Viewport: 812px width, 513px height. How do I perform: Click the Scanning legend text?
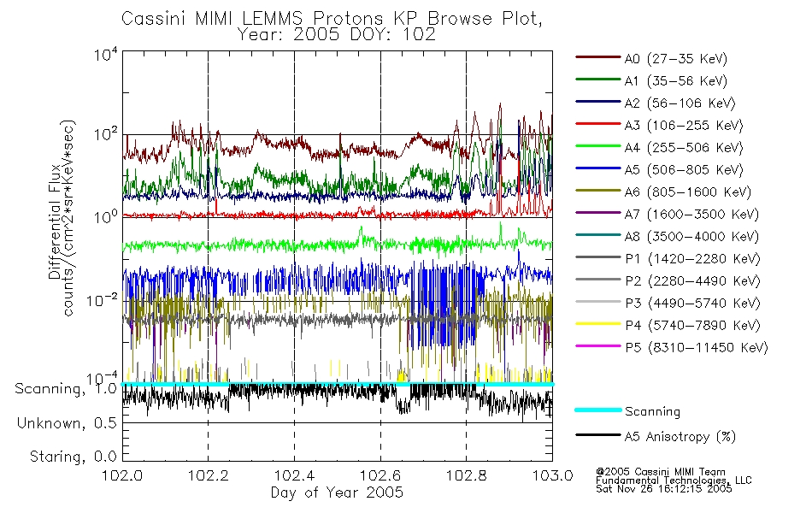[x=652, y=412]
